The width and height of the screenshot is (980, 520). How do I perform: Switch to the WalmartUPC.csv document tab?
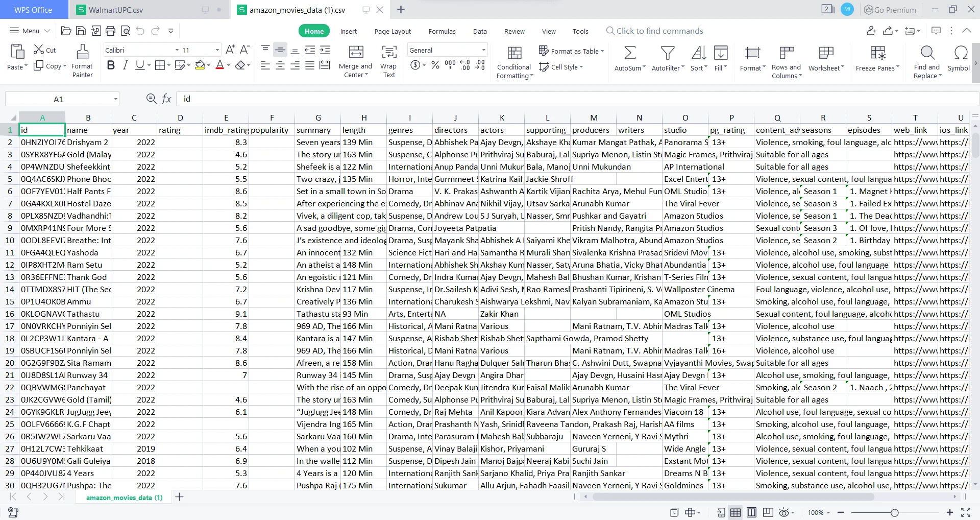tap(149, 10)
